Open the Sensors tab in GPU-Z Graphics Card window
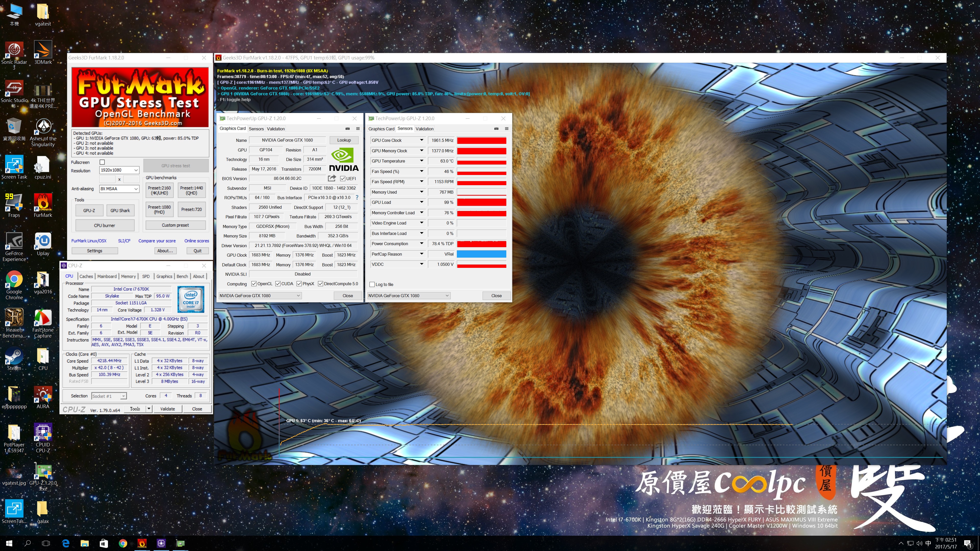980x551 pixels. pos(256,129)
